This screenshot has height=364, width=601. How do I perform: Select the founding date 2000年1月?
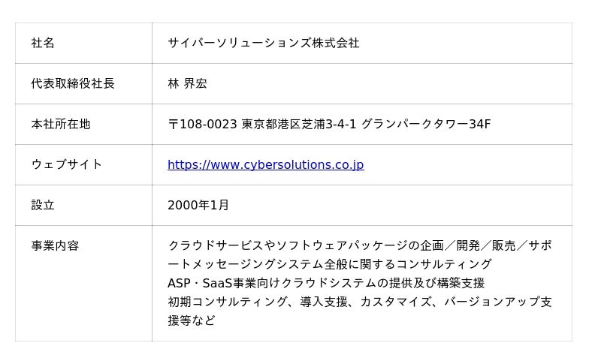click(x=198, y=206)
